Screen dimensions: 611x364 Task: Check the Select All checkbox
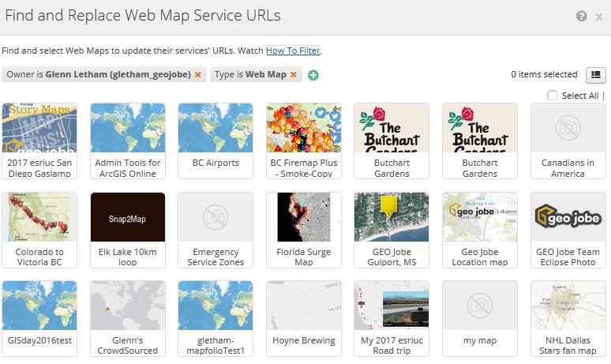point(553,96)
